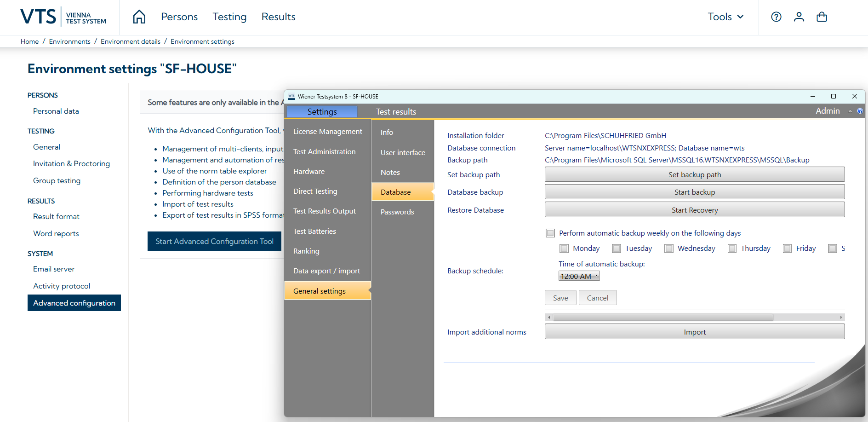Tick the Tuesday checkbox
Viewport: 868px width, 422px height.
617,249
